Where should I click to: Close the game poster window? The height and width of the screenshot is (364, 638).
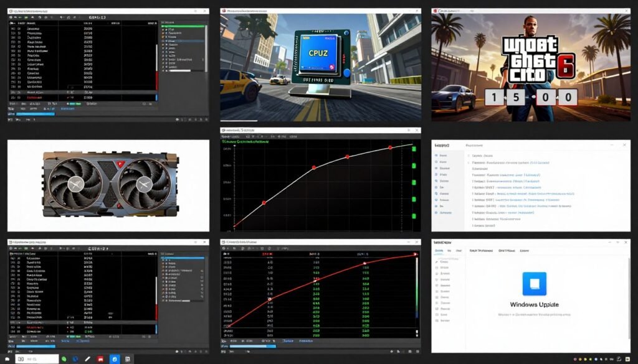pos(627,11)
